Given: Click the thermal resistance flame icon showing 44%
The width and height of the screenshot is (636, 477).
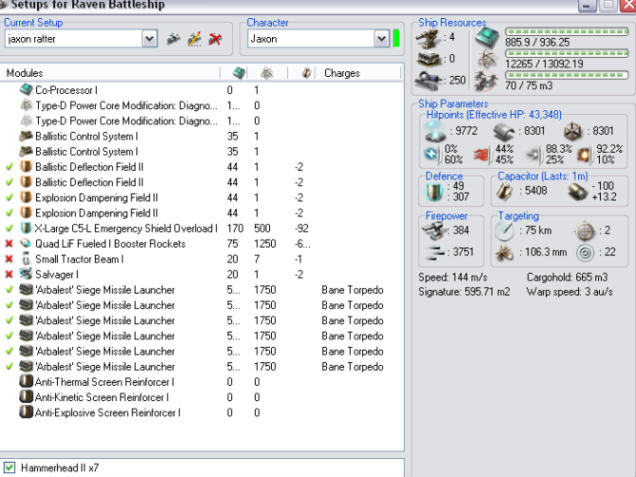Looking at the screenshot, I should pos(482,155).
